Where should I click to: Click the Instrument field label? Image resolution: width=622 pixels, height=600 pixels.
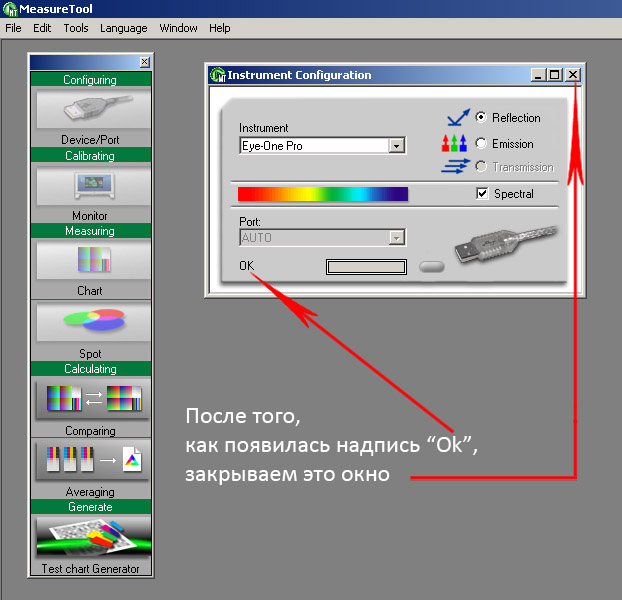[263, 128]
